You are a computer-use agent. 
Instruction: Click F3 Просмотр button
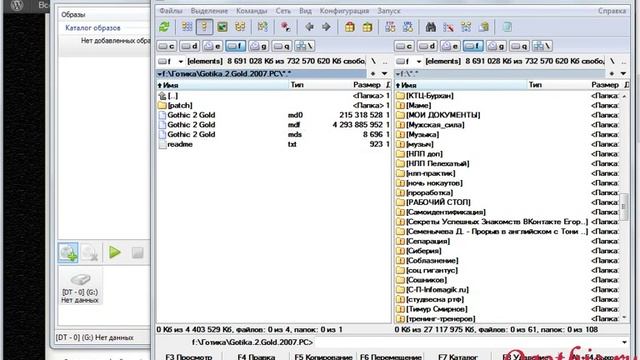pyautogui.click(x=189, y=357)
